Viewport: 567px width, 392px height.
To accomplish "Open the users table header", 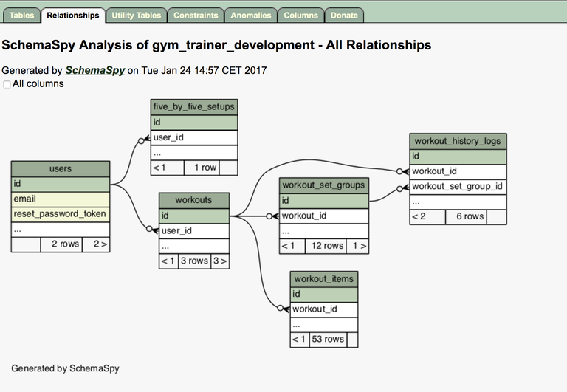I will [61, 169].
